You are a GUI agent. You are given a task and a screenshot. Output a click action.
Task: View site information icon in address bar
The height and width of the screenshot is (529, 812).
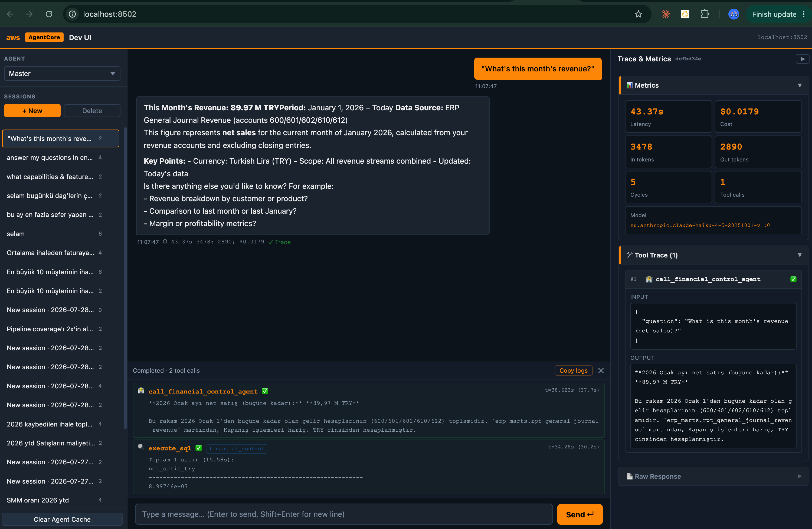coord(72,14)
